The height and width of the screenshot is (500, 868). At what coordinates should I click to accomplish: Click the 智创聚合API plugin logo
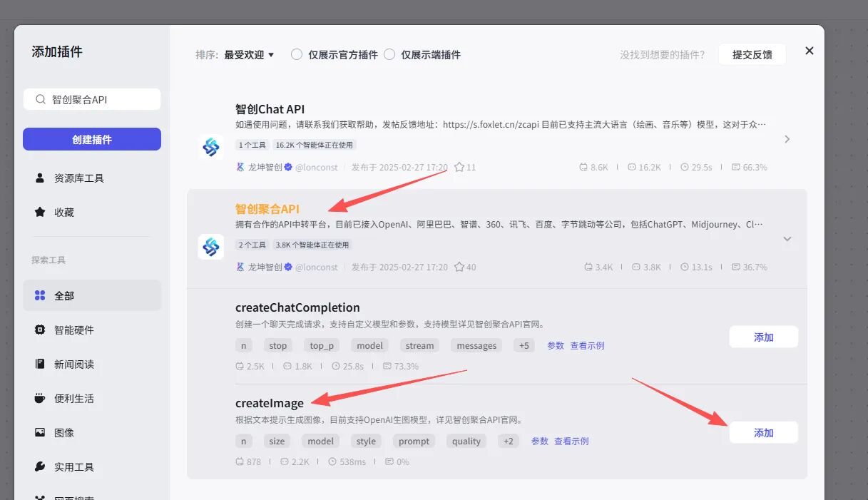(x=211, y=248)
